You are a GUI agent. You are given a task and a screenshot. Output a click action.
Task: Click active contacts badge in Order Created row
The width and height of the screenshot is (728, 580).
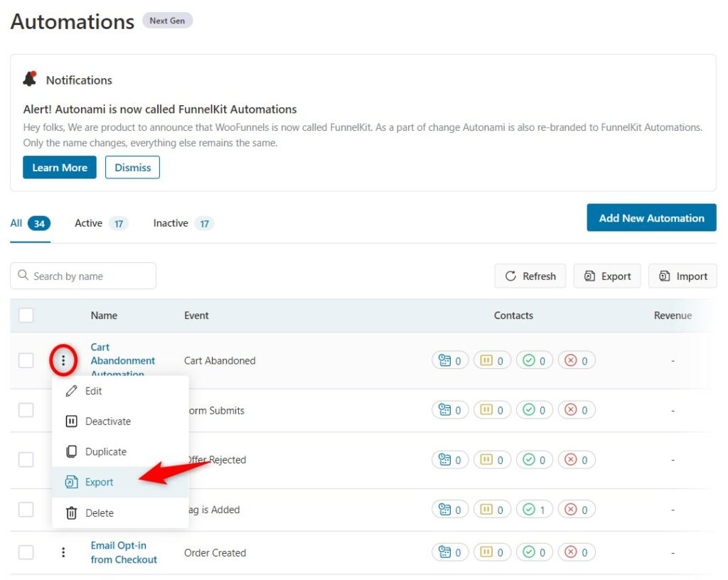[x=450, y=552]
